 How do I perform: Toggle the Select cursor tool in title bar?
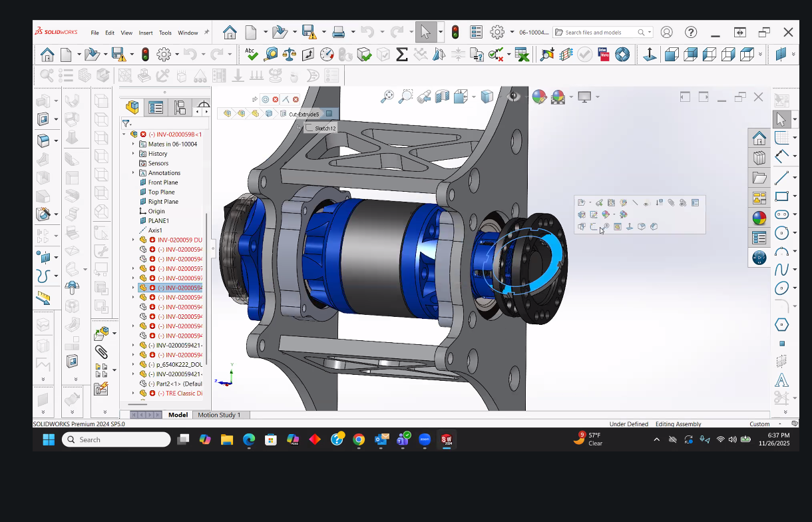[426, 32]
